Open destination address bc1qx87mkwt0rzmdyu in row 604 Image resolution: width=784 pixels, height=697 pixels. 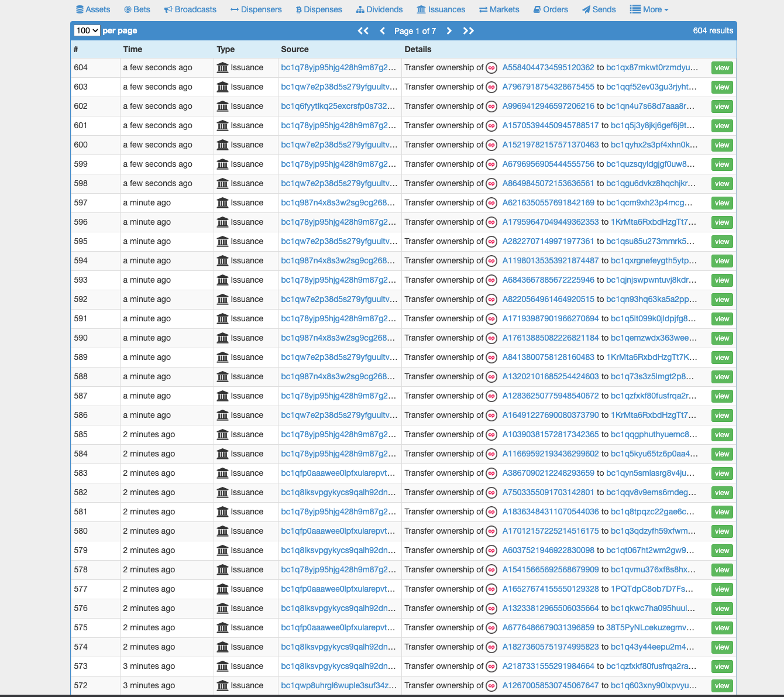point(652,67)
